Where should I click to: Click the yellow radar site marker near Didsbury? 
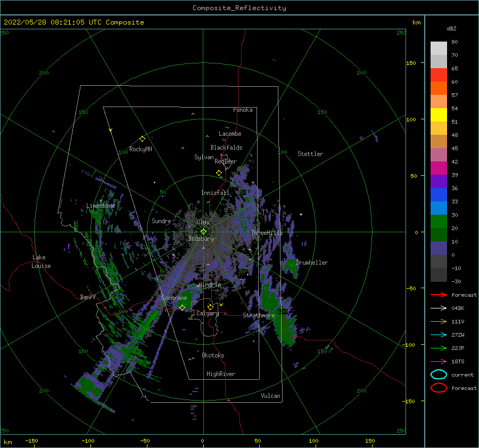203,232
